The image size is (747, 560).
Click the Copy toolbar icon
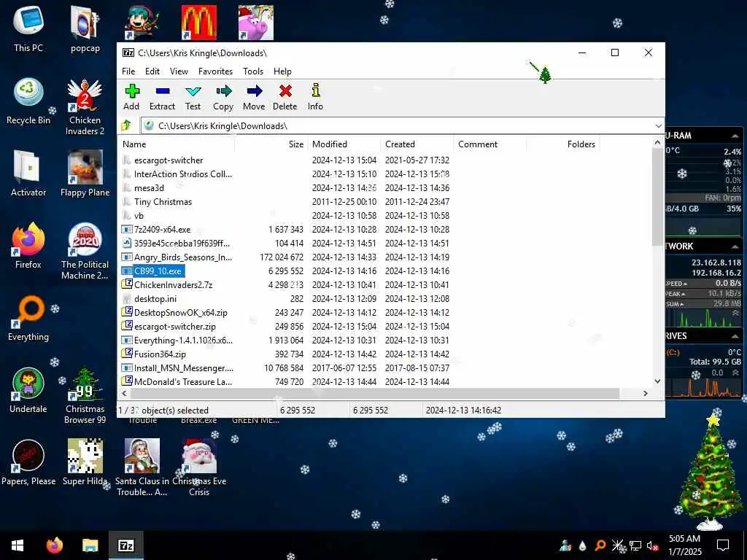[x=223, y=97]
